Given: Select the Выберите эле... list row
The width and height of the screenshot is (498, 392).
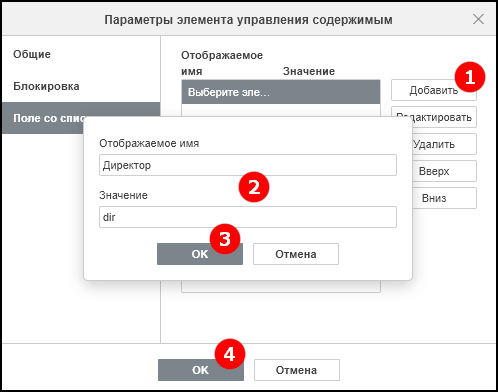Looking at the screenshot, I should [281, 92].
